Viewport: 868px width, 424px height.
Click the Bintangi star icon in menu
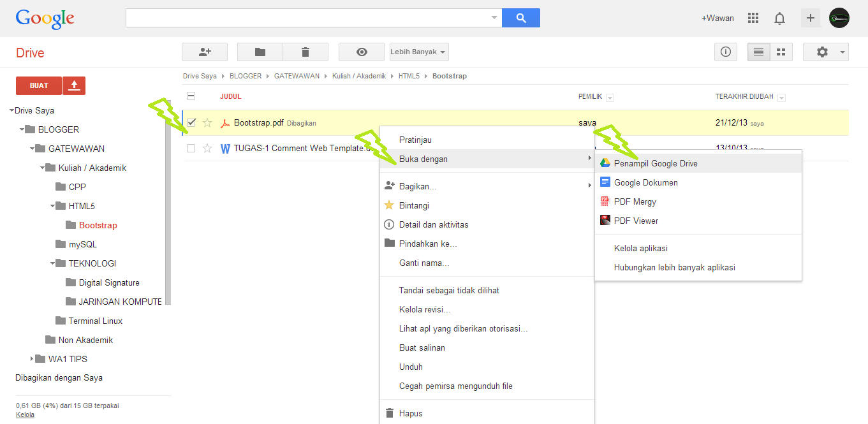pyautogui.click(x=389, y=205)
